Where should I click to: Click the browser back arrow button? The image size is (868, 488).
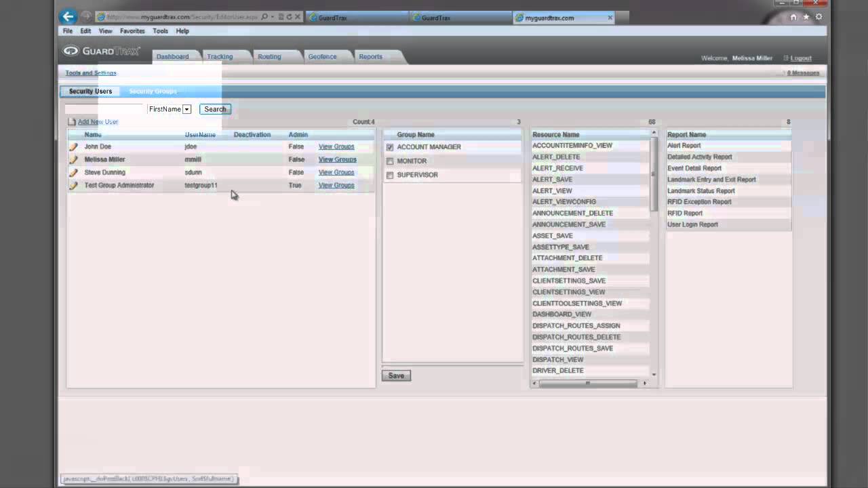68,17
